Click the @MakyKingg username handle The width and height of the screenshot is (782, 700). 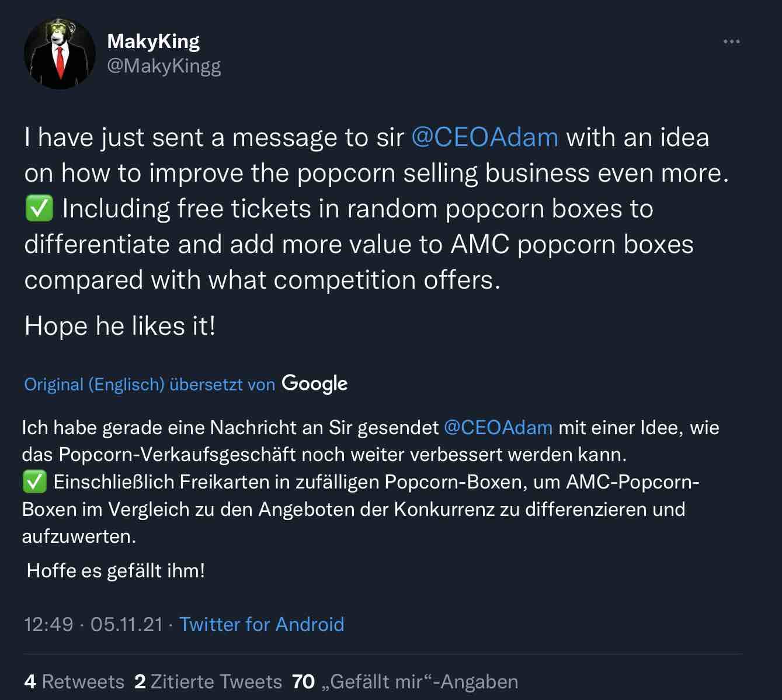164,66
